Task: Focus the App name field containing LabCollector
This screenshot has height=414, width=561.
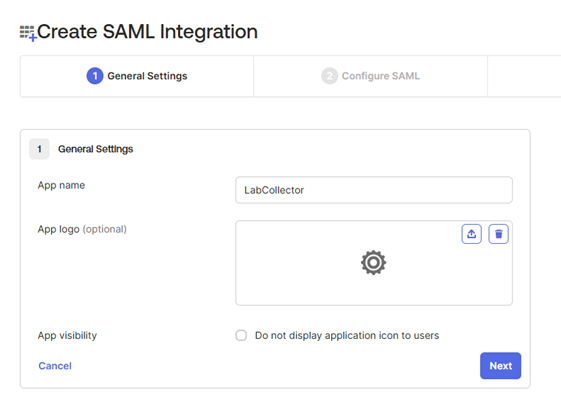Action: (374, 190)
